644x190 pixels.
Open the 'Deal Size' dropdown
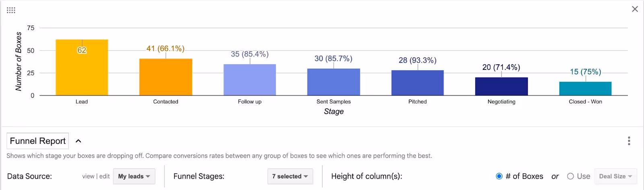[x=615, y=176]
